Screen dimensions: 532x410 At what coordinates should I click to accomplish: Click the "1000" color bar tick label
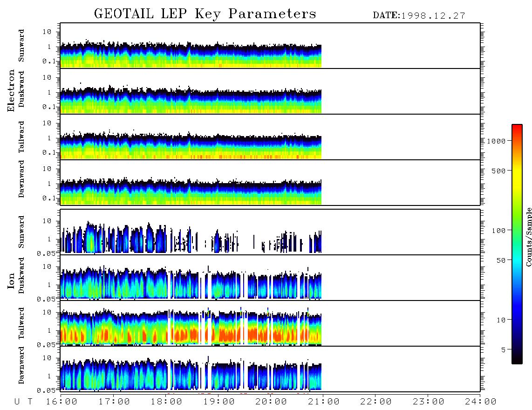click(496, 141)
